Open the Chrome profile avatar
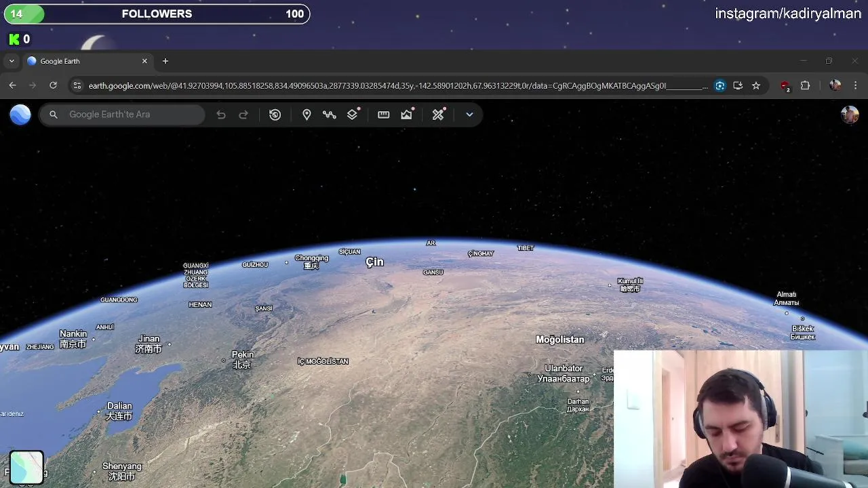The height and width of the screenshot is (488, 868). (x=835, y=85)
